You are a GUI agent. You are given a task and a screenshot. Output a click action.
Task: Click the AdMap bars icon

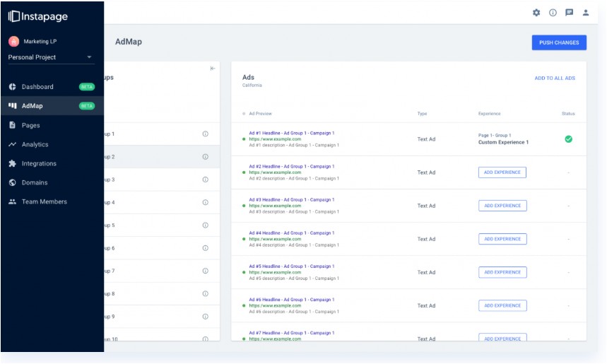[x=13, y=106]
